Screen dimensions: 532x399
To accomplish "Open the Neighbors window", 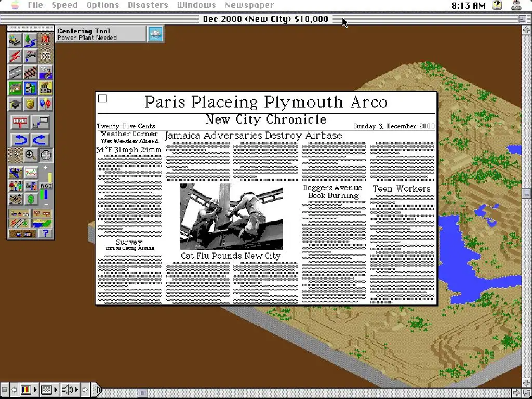I will [x=15, y=199].
